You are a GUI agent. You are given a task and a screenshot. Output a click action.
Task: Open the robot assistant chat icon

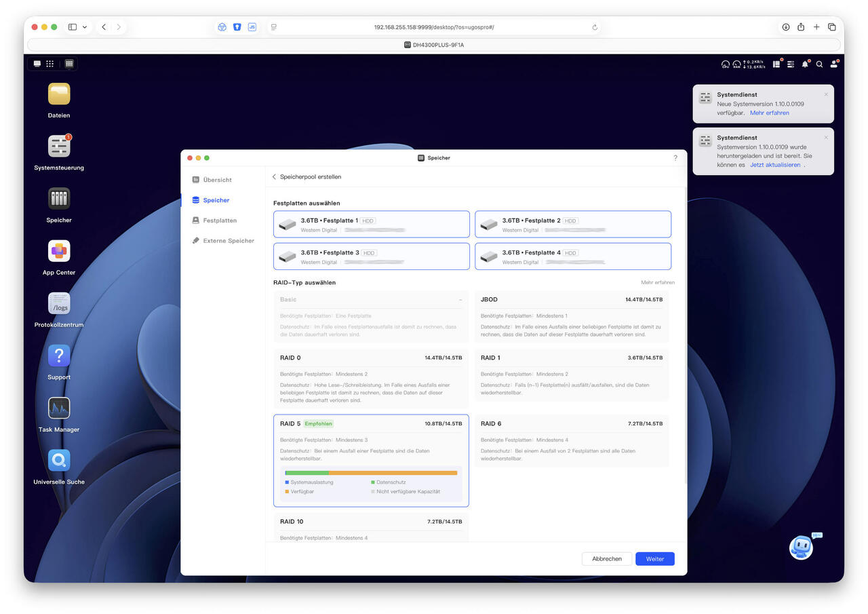(802, 548)
